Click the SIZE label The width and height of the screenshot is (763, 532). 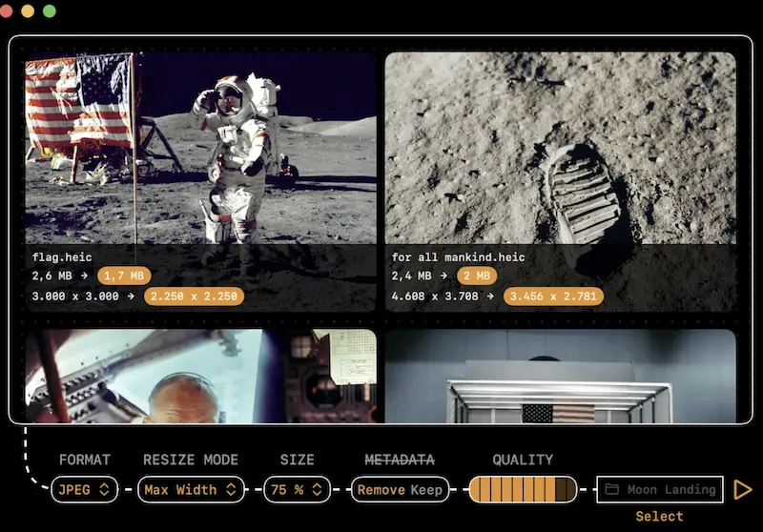297,460
